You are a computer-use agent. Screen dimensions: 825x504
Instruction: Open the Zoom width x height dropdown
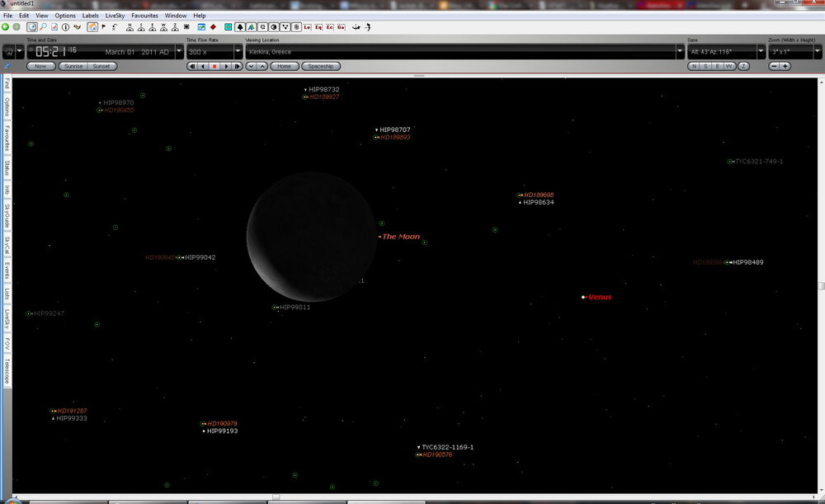click(817, 51)
